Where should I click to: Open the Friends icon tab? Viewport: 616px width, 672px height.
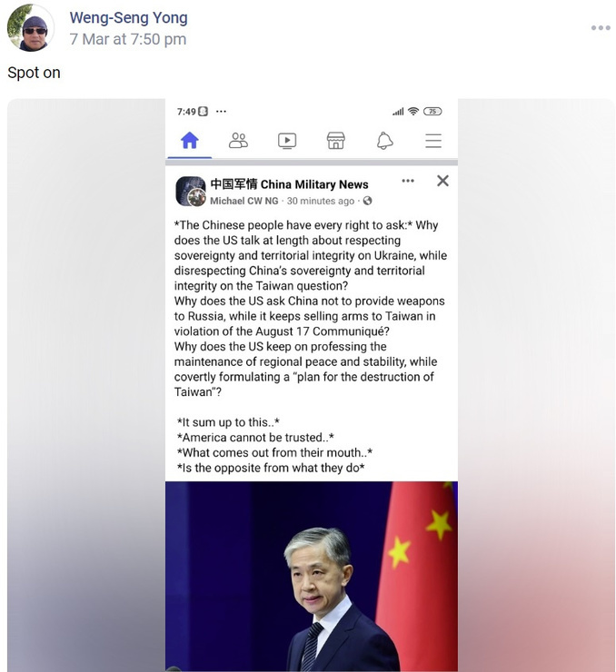pyautogui.click(x=238, y=141)
